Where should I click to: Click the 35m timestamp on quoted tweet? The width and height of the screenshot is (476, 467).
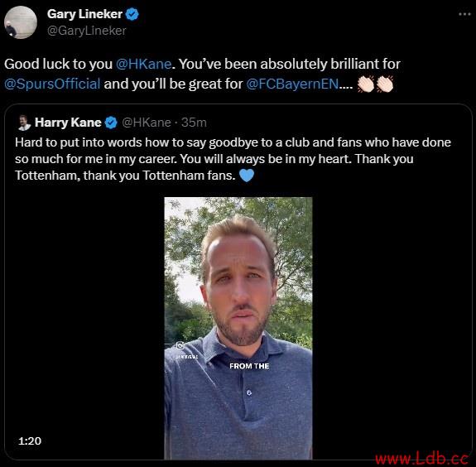194,123
